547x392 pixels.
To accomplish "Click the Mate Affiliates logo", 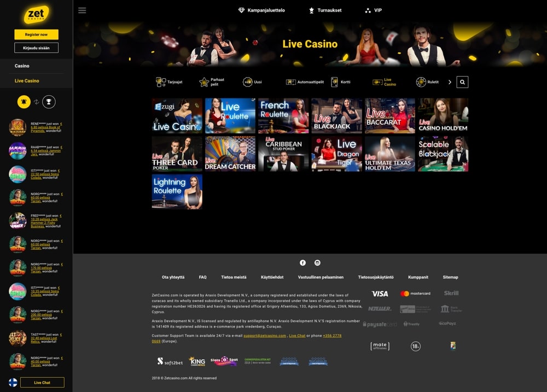I will pyautogui.click(x=380, y=346).
